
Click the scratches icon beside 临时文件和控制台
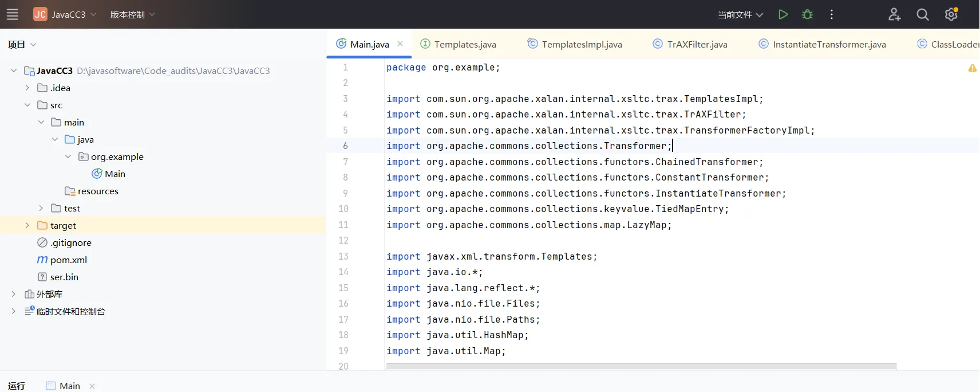click(x=30, y=311)
